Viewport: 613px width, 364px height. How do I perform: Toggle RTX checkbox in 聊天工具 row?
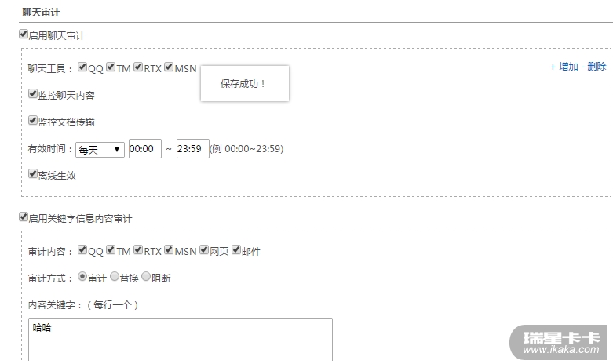point(138,67)
